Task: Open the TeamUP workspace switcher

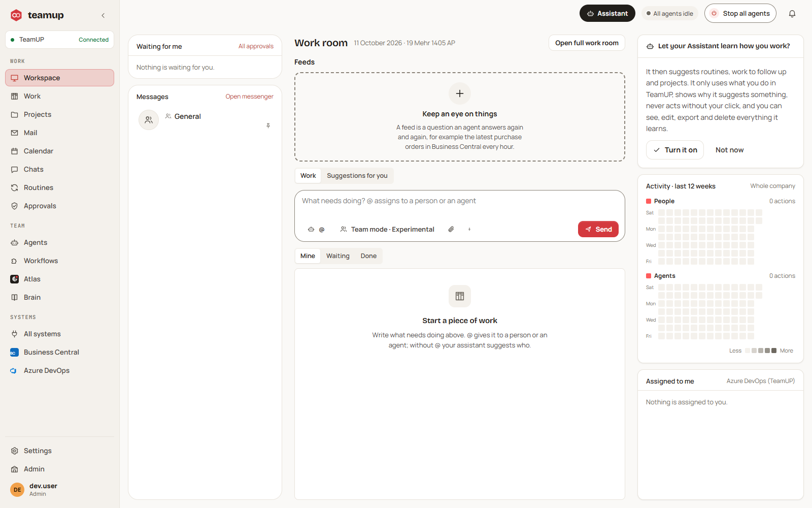Action: (59, 40)
